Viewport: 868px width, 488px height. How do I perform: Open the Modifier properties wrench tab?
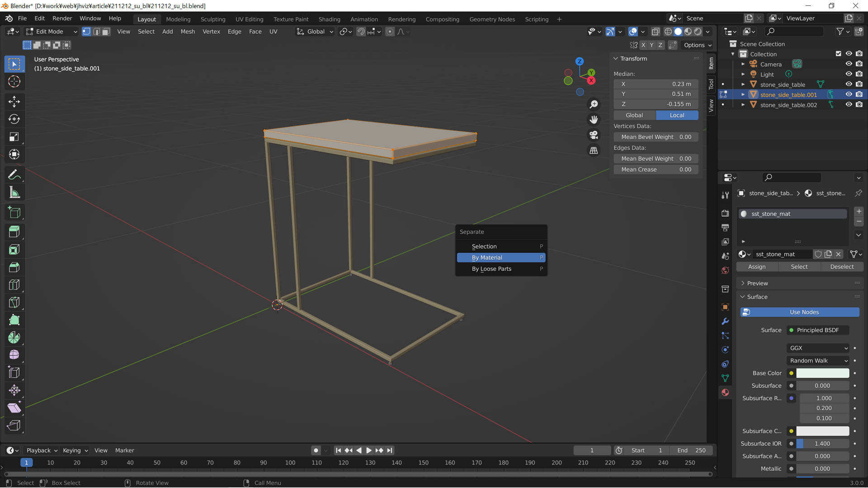pos(725,321)
